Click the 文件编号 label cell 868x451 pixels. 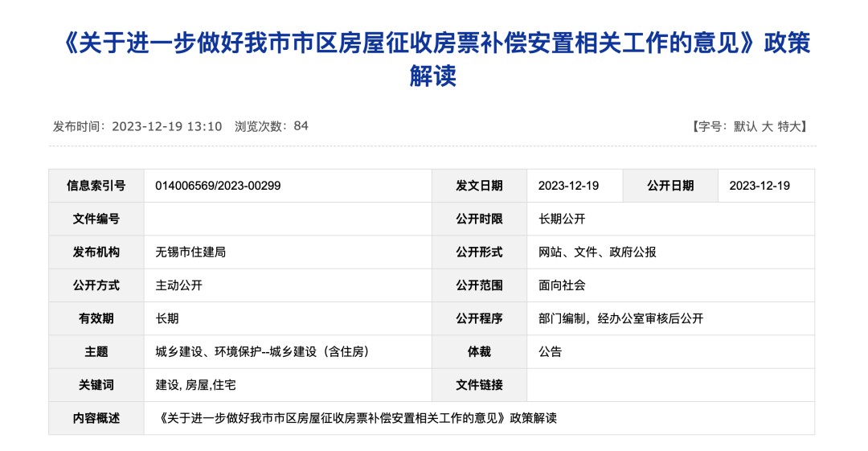point(96,219)
